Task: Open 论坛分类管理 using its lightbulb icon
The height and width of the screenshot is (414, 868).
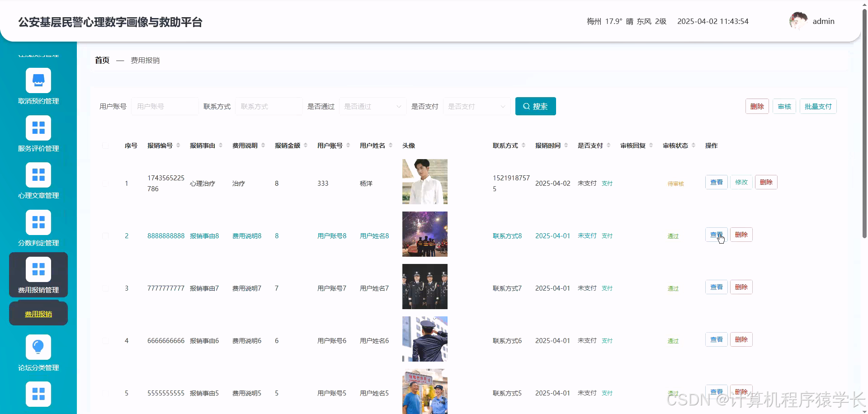Action: pyautogui.click(x=38, y=346)
